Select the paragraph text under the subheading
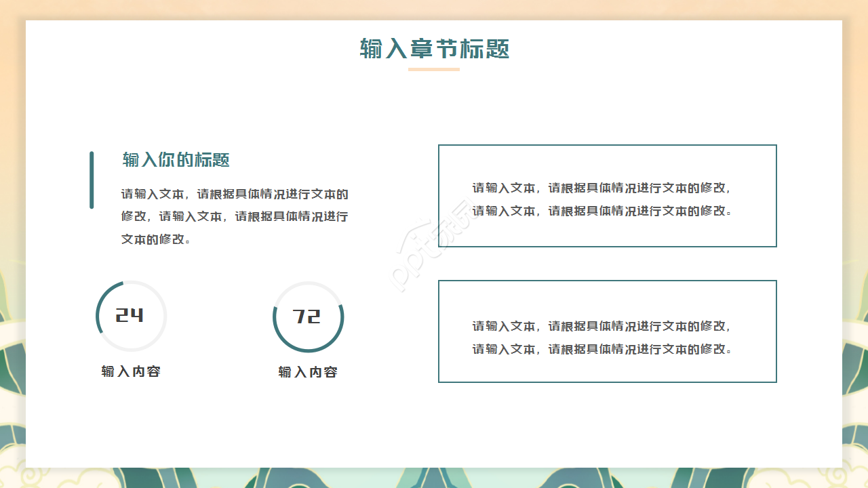The image size is (868, 488). [235, 216]
